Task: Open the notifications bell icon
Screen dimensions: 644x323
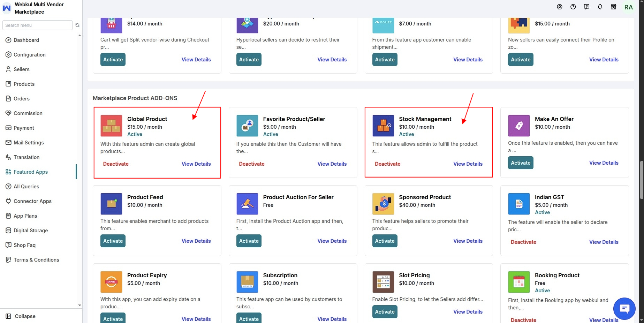Action: (600, 7)
